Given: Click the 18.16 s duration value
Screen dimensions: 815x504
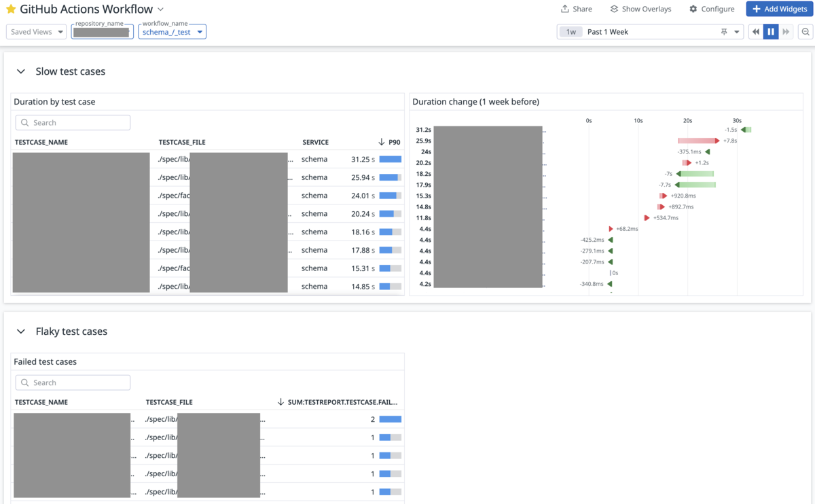Looking at the screenshot, I should (363, 232).
